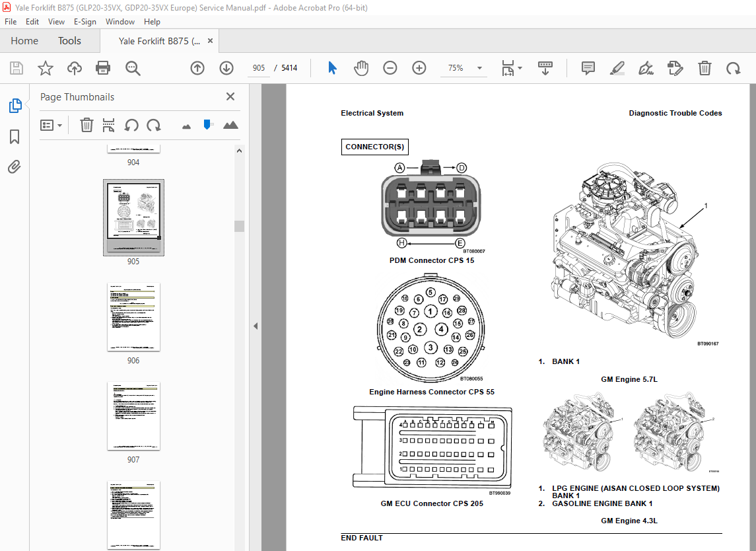Click the PDM Connector CPS 15 caption
The height and width of the screenshot is (551, 756).
point(432,260)
